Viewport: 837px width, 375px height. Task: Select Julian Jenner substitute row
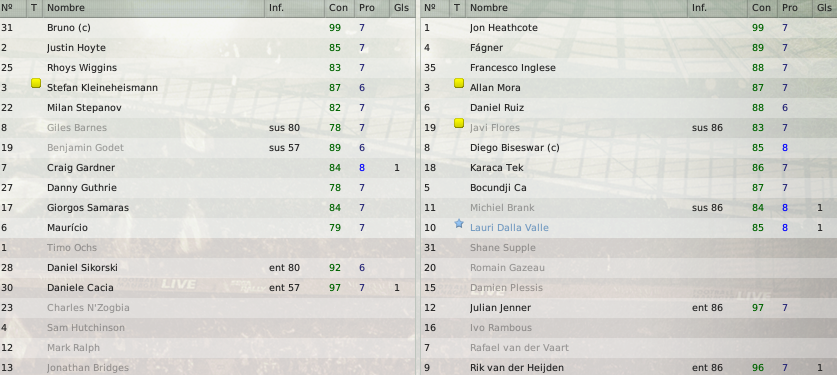(629, 308)
